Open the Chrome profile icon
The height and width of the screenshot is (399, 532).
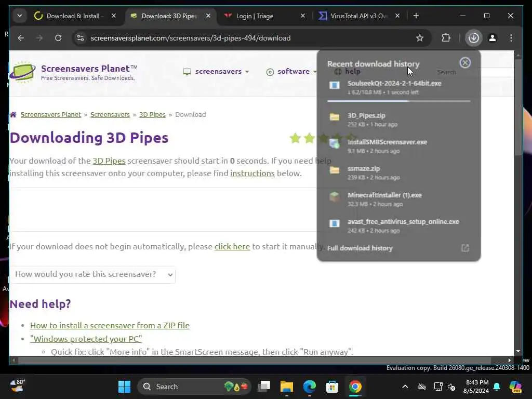(493, 38)
